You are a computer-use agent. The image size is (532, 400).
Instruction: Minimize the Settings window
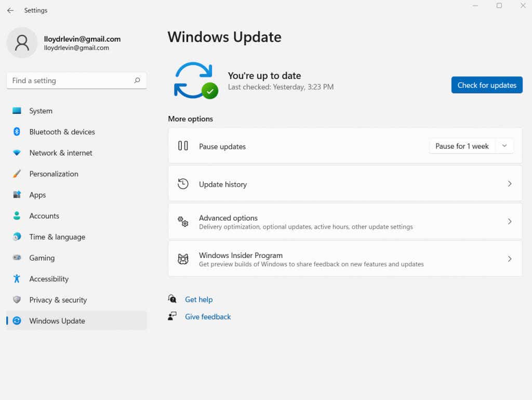pos(475,5)
